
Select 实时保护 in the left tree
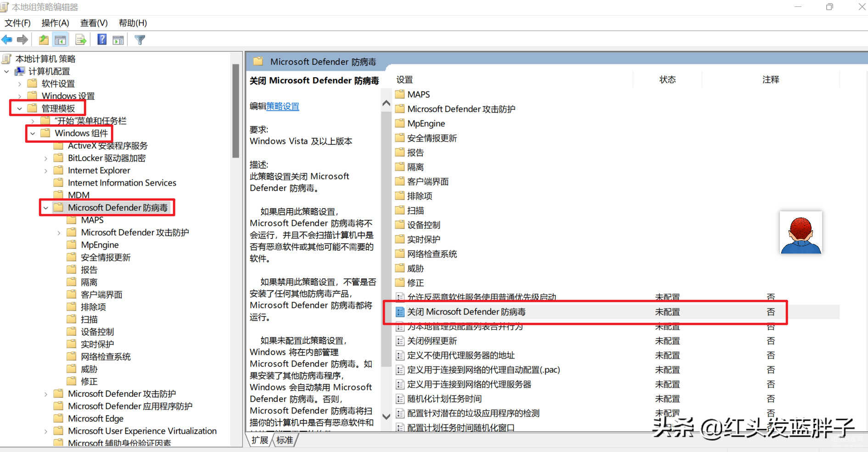(97, 344)
